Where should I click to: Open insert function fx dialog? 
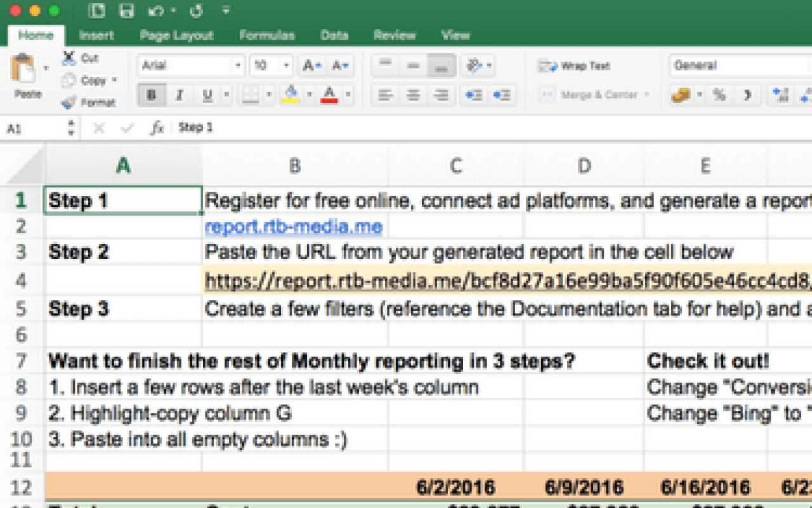[157, 128]
